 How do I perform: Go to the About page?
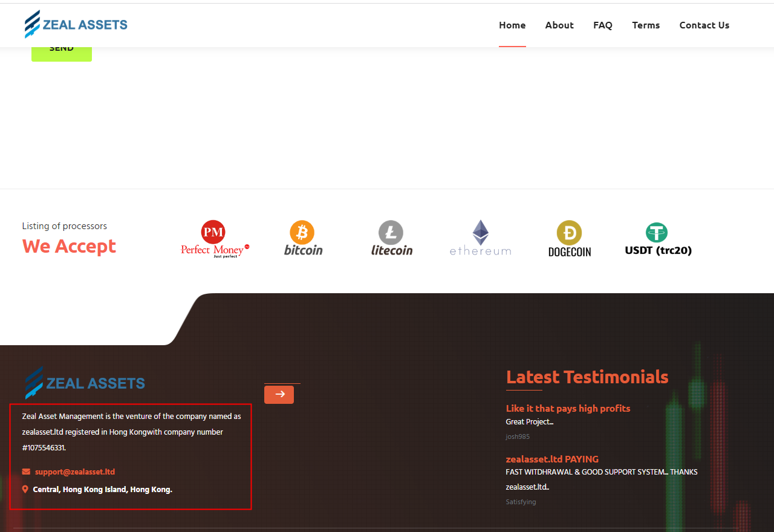(x=559, y=25)
